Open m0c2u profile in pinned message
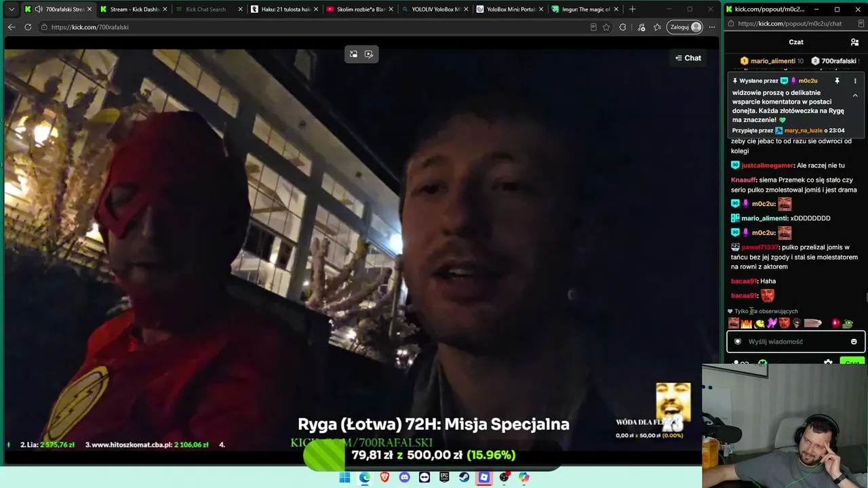The height and width of the screenshot is (488, 868). coord(808,81)
